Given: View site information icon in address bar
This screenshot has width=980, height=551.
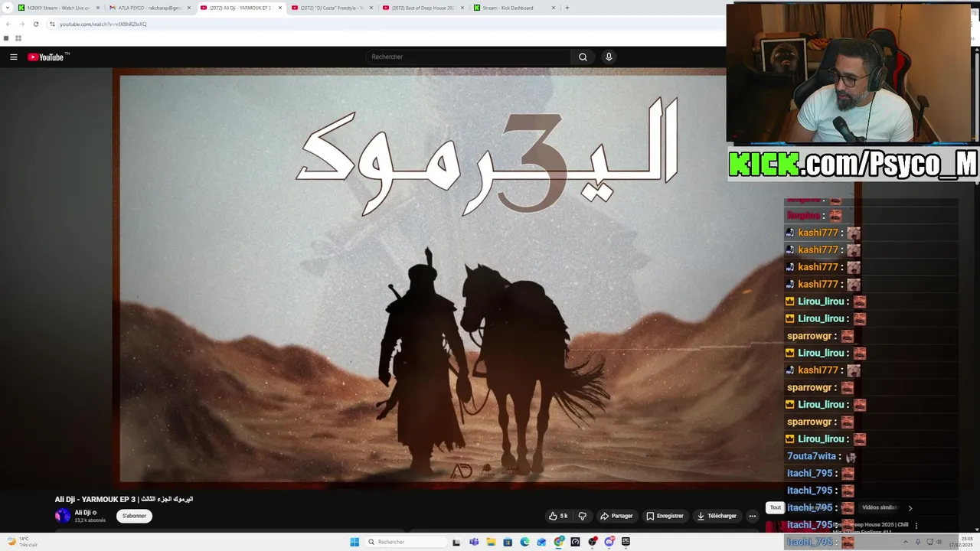Looking at the screenshot, I should [x=52, y=24].
